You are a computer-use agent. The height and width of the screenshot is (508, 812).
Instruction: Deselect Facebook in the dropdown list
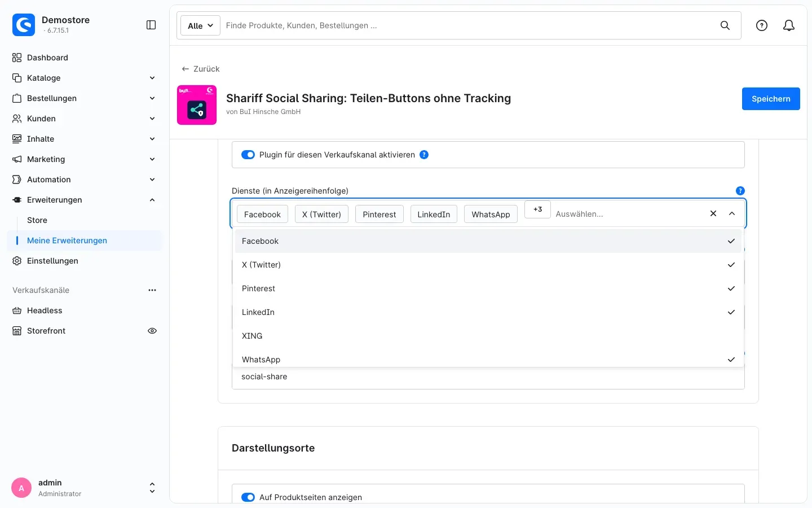pos(488,241)
